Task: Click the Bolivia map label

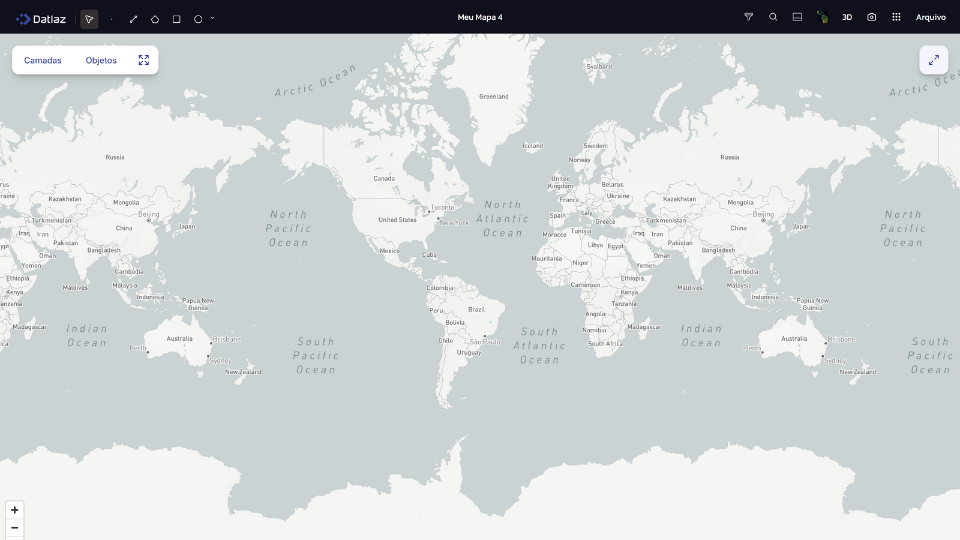Action: point(454,323)
